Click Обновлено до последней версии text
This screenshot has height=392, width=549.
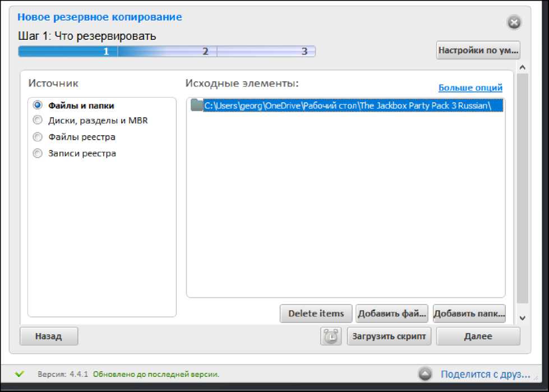coord(156,374)
